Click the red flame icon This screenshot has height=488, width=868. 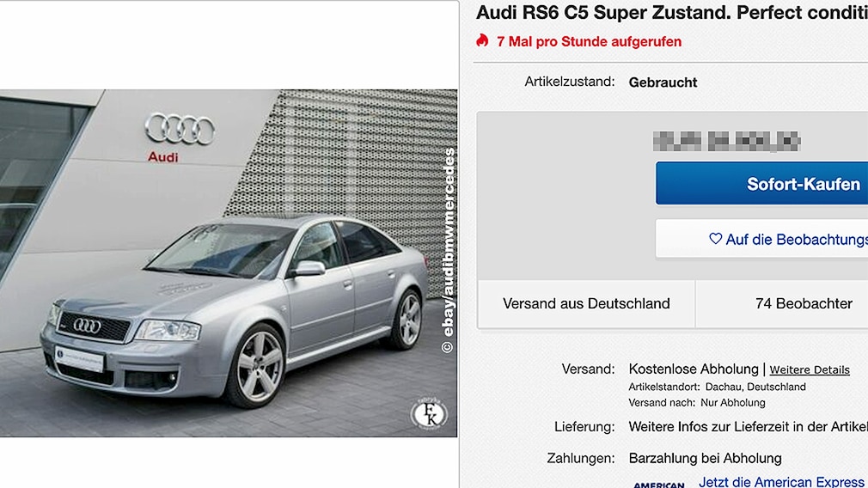pyautogui.click(x=482, y=40)
